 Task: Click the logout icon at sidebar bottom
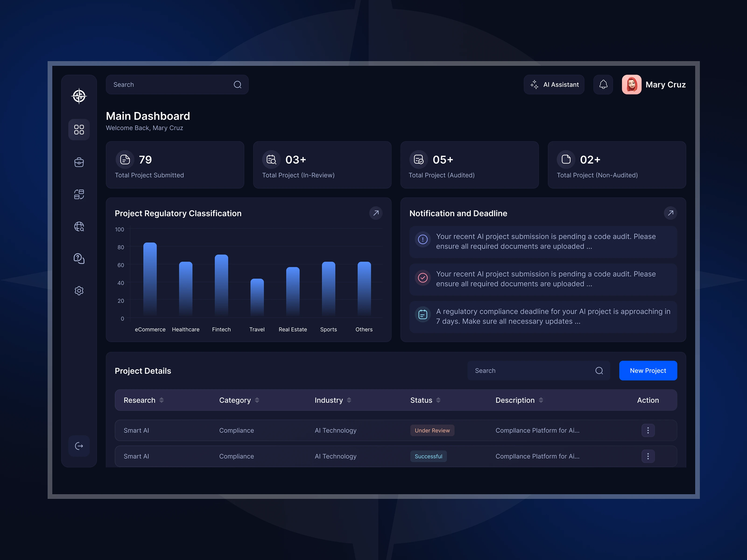click(79, 446)
